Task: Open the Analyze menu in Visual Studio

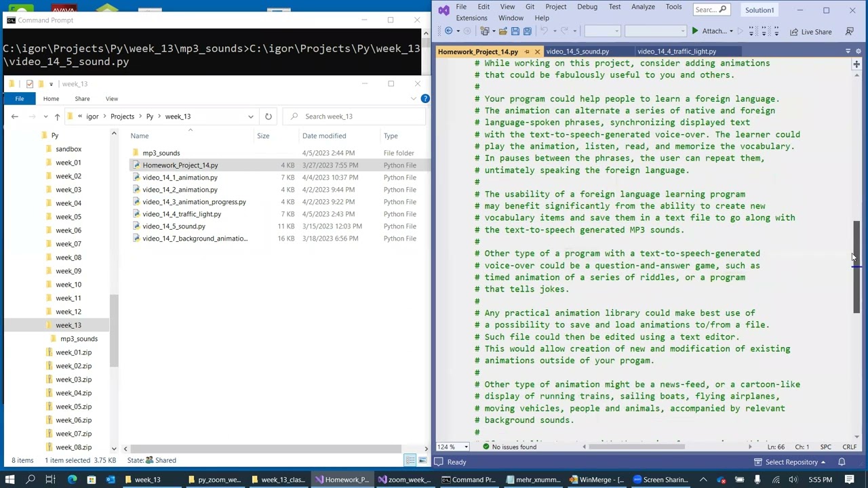Action: click(643, 7)
